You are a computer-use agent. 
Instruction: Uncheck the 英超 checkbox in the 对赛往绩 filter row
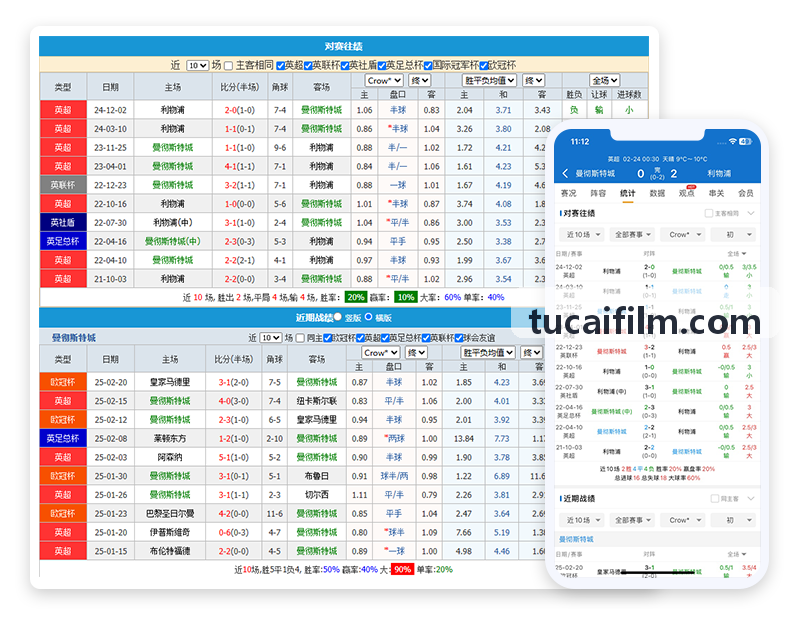point(280,66)
